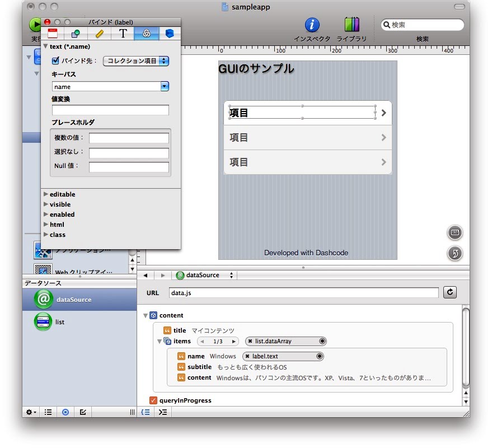Click the 検索 search field

click(x=425, y=25)
